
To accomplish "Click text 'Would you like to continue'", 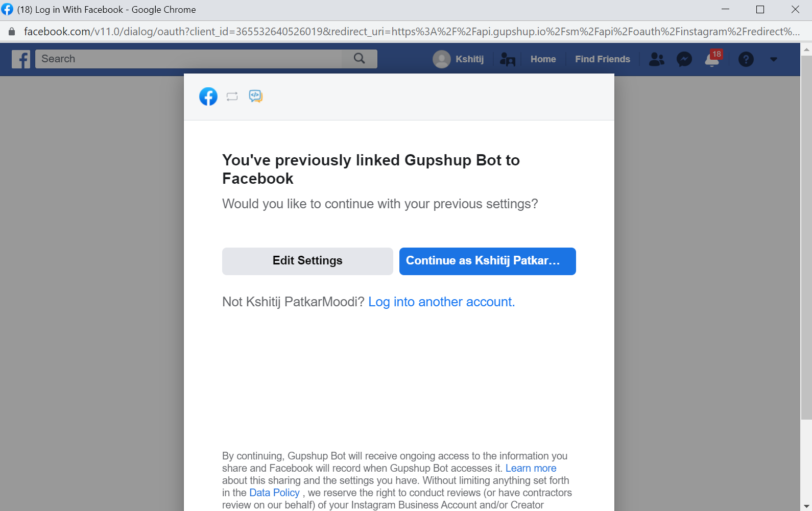I will click(x=380, y=204).
